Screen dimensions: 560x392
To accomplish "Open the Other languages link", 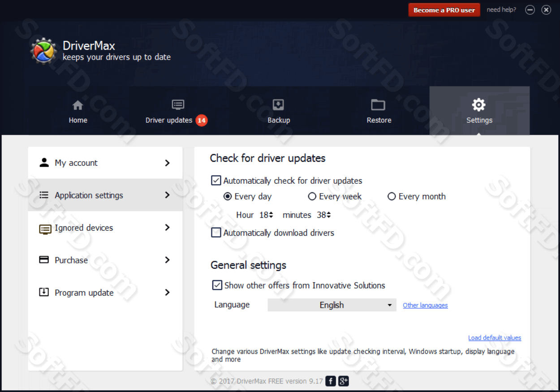I will click(425, 305).
